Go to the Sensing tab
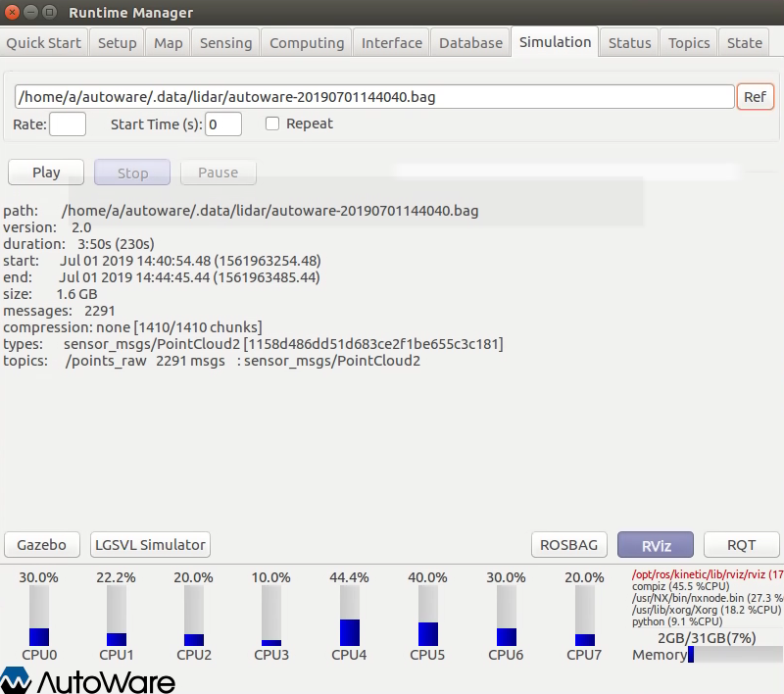Screen dimensions: 784x694 [225, 43]
